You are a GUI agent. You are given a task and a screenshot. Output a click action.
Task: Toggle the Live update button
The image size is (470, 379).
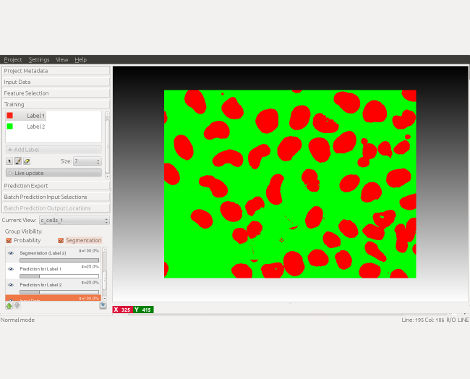[54, 173]
